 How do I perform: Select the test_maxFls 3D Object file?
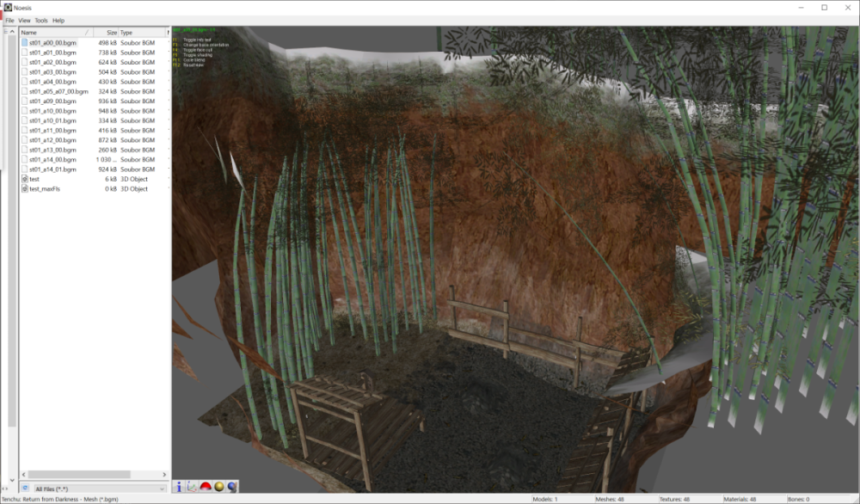pyautogui.click(x=45, y=188)
